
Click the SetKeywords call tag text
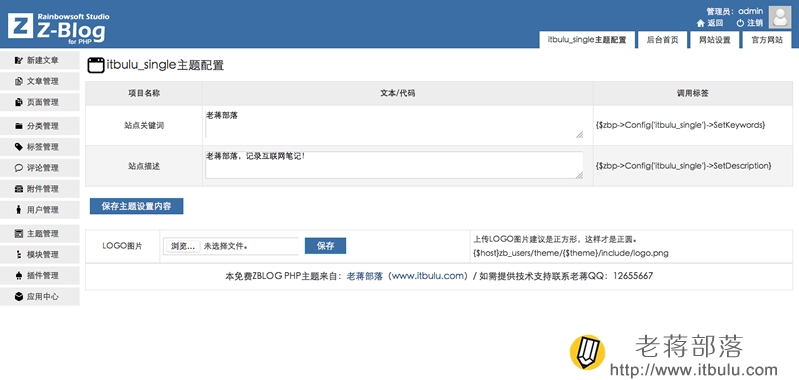coord(680,125)
